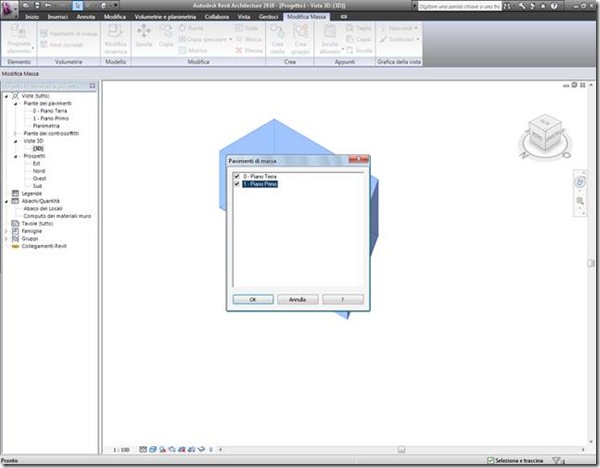The width and height of the screenshot is (600, 468).
Task: Uncheck the 0 - Piano Terra checkbox
Action: pos(237,176)
